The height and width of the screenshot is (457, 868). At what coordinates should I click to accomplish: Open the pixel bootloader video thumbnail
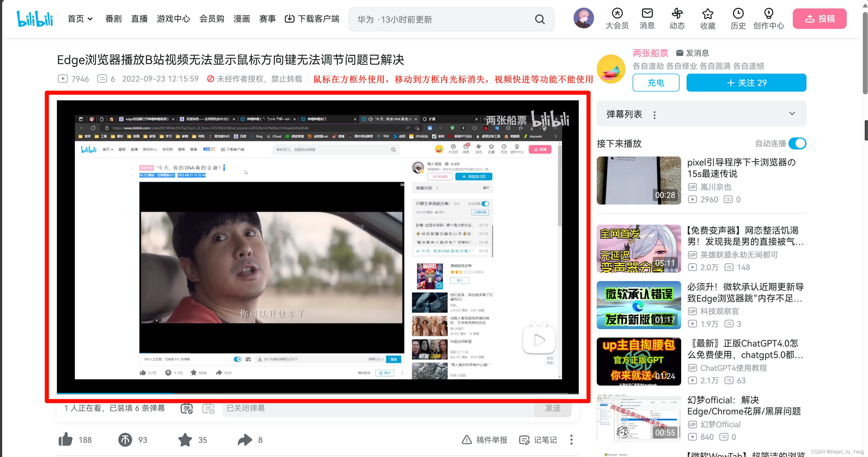click(638, 180)
